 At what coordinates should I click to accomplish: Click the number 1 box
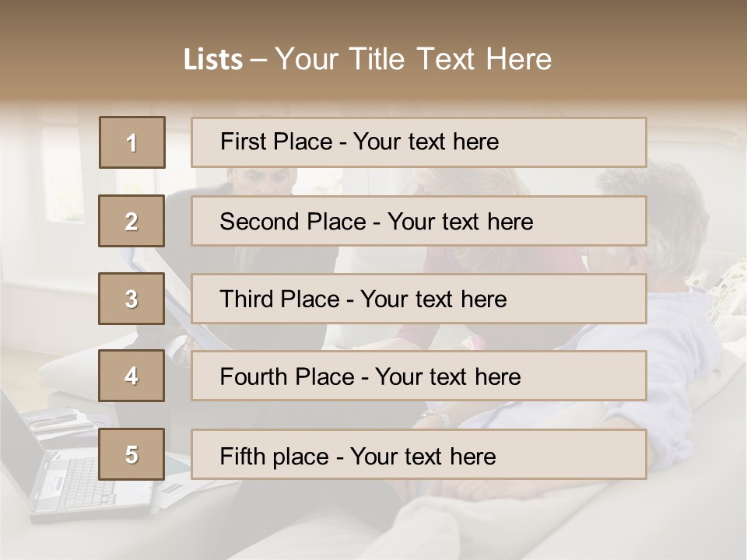pyautogui.click(x=132, y=142)
